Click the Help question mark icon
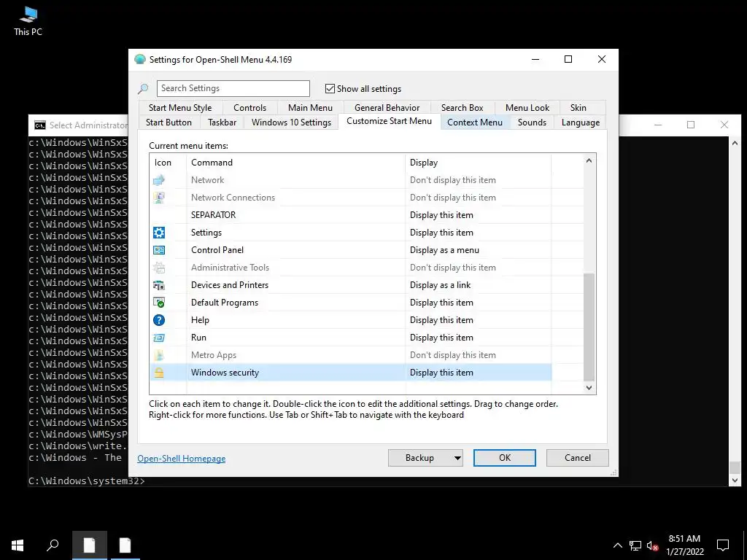 (159, 320)
